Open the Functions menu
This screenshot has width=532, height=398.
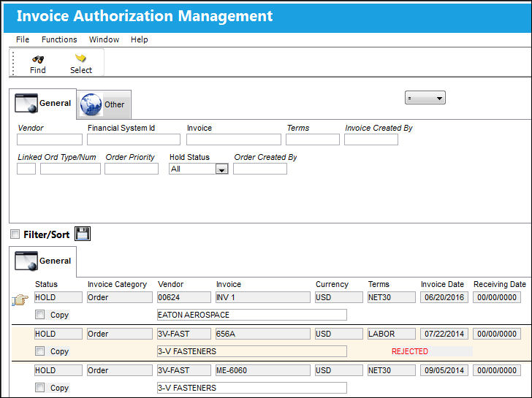[59, 39]
